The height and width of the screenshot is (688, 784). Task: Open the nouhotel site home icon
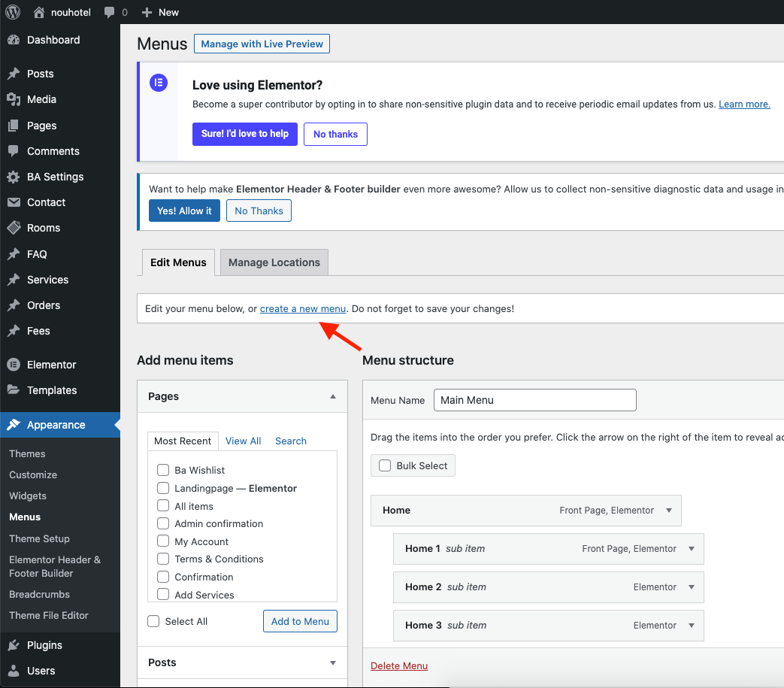click(x=39, y=12)
